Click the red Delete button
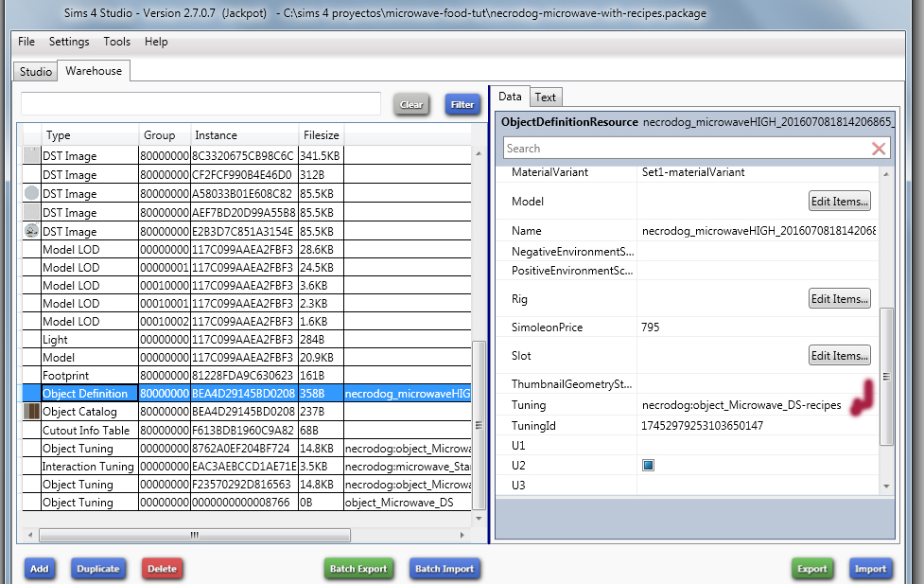The image size is (924, 584). coord(162,569)
